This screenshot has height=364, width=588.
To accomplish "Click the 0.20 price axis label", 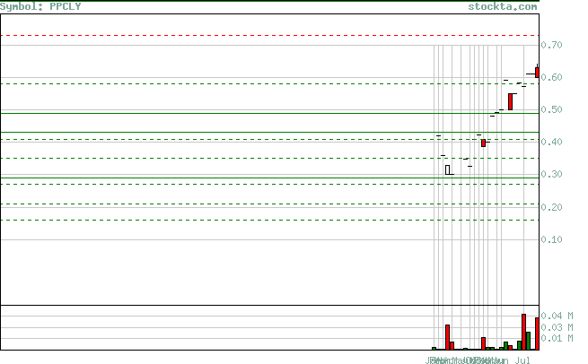I will (x=551, y=207).
